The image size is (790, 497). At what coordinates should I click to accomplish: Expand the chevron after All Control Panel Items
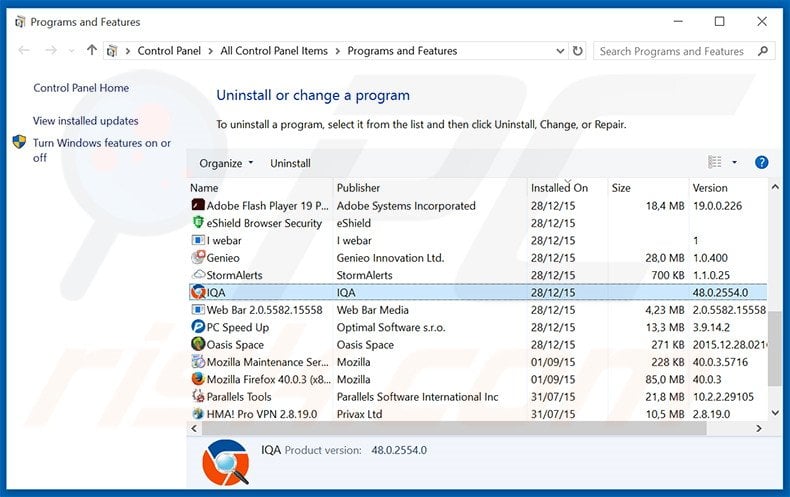pyautogui.click(x=337, y=51)
